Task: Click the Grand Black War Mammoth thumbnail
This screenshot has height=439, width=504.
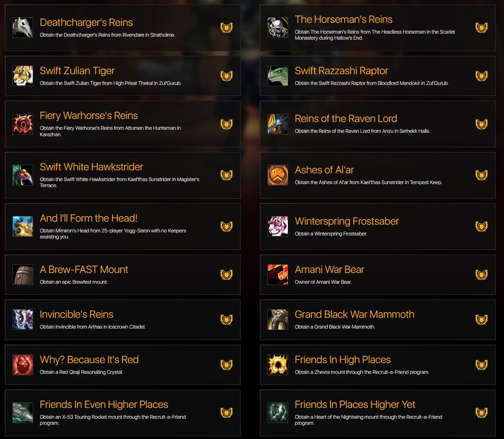Action: (x=278, y=320)
